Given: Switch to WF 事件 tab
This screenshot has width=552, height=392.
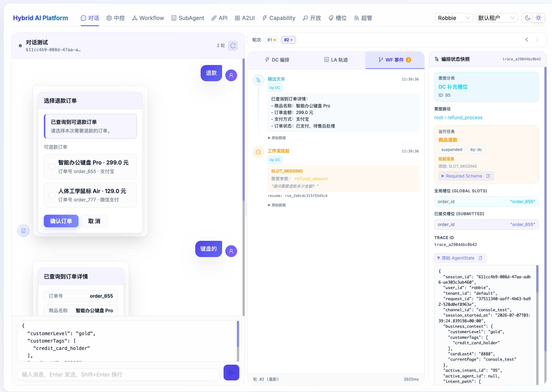Looking at the screenshot, I should pos(395,60).
